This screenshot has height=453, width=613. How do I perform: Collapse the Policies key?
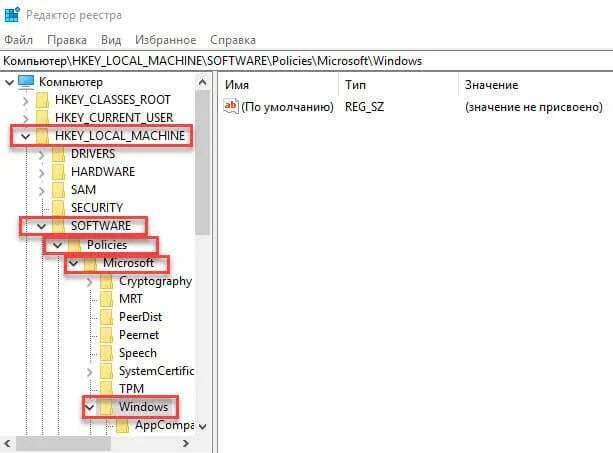(57, 245)
